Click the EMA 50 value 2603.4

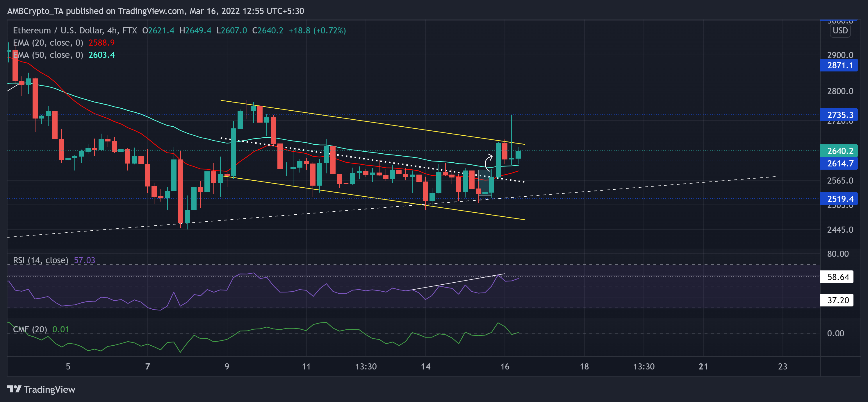click(x=101, y=55)
